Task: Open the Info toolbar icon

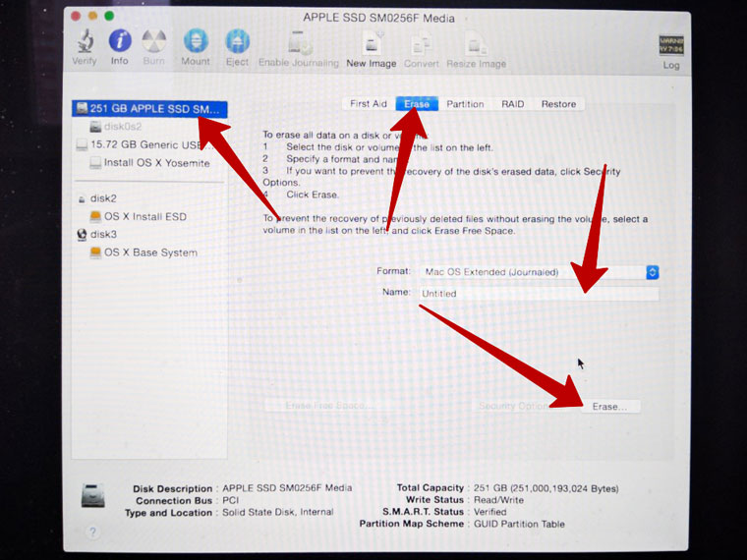Action: coord(120,40)
